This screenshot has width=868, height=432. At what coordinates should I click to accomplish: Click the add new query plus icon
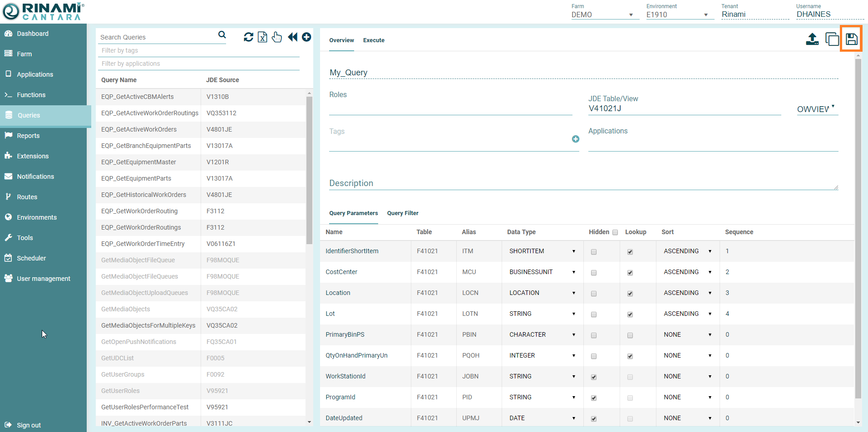(306, 37)
